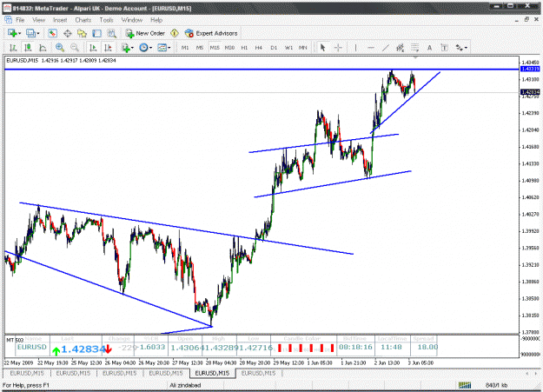Open the Navigator folder-star icon
543x392 pixels.
point(82,33)
